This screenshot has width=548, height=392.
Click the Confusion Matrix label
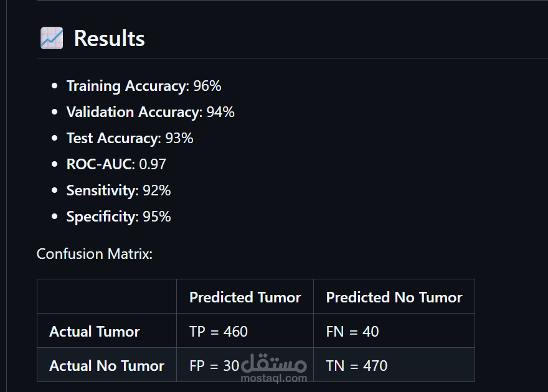pos(94,254)
